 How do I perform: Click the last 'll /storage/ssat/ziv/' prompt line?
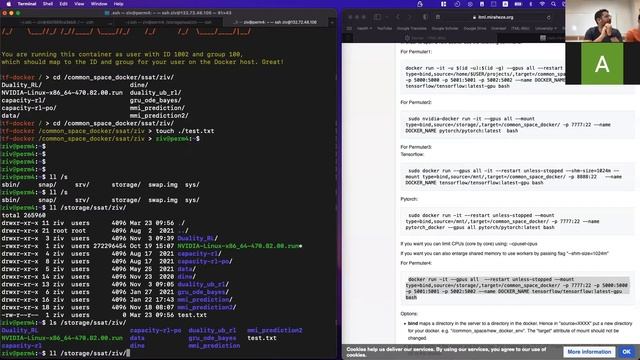click(65, 353)
